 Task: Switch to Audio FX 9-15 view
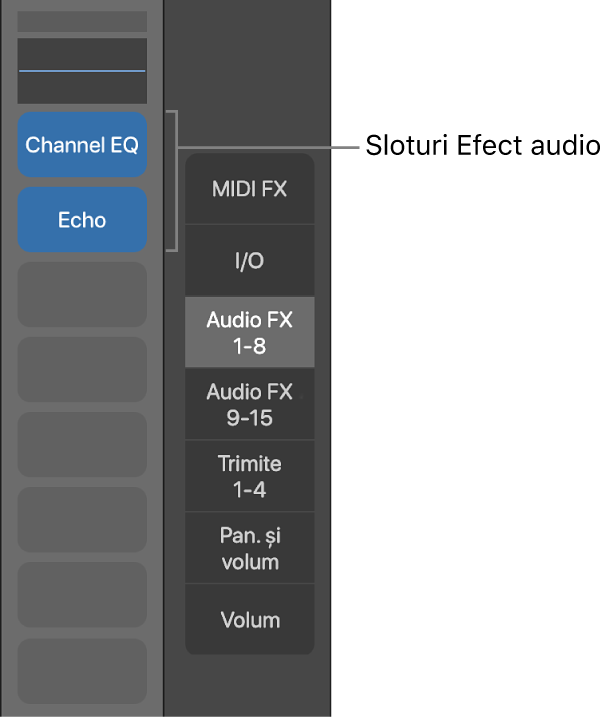(249, 405)
